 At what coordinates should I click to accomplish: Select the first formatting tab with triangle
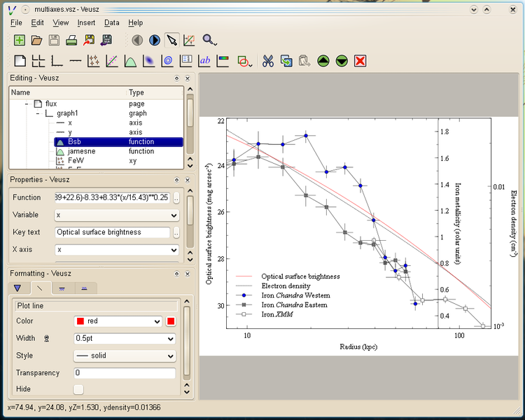point(17,288)
